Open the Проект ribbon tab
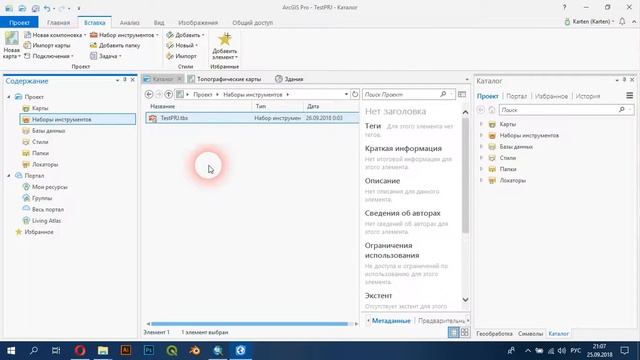Viewport: 640px width, 360px height. pos(19,22)
